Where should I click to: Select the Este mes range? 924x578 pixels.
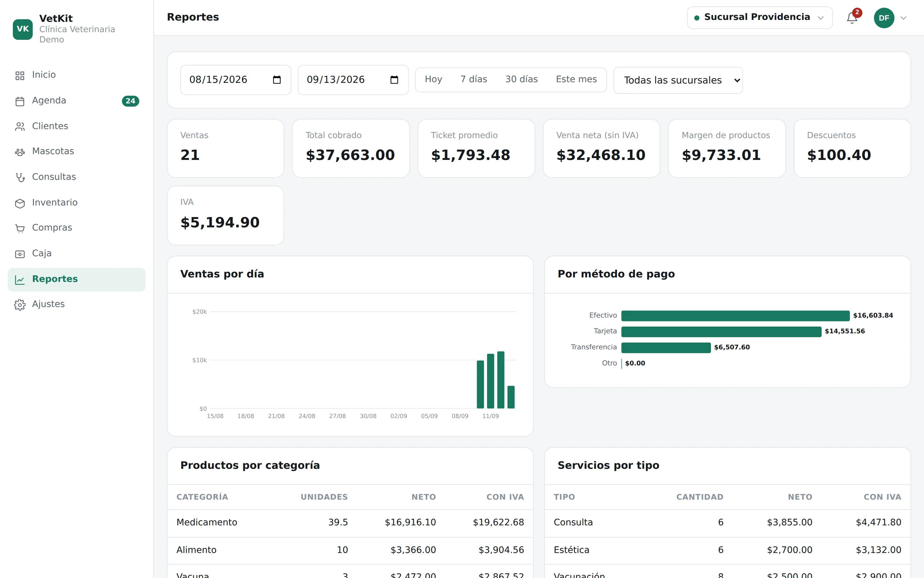pos(576,79)
